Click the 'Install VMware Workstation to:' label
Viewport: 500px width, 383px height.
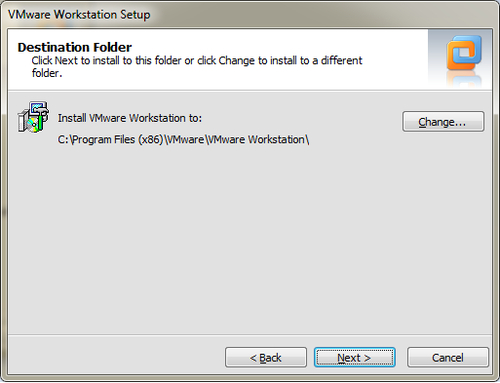click(130, 118)
